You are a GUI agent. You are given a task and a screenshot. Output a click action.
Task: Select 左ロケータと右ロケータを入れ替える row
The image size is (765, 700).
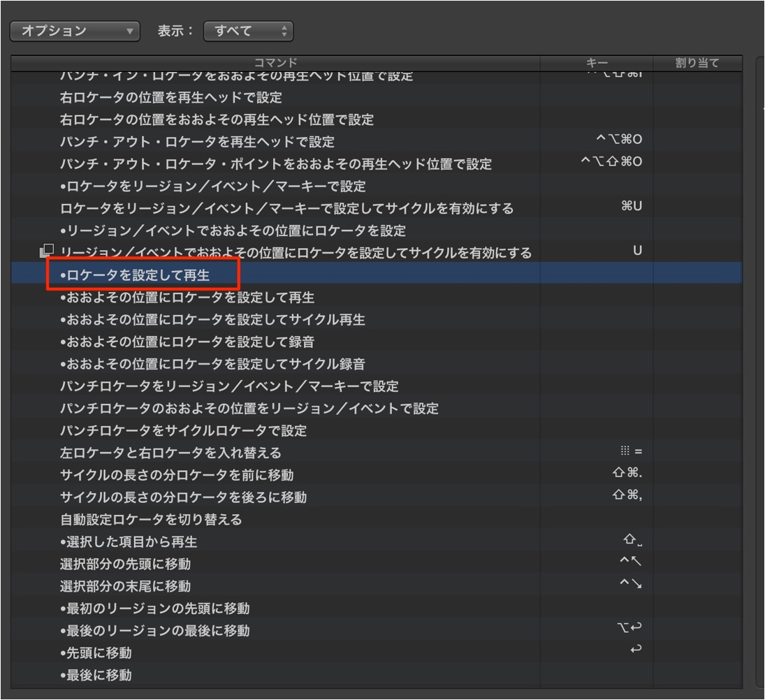point(377,453)
